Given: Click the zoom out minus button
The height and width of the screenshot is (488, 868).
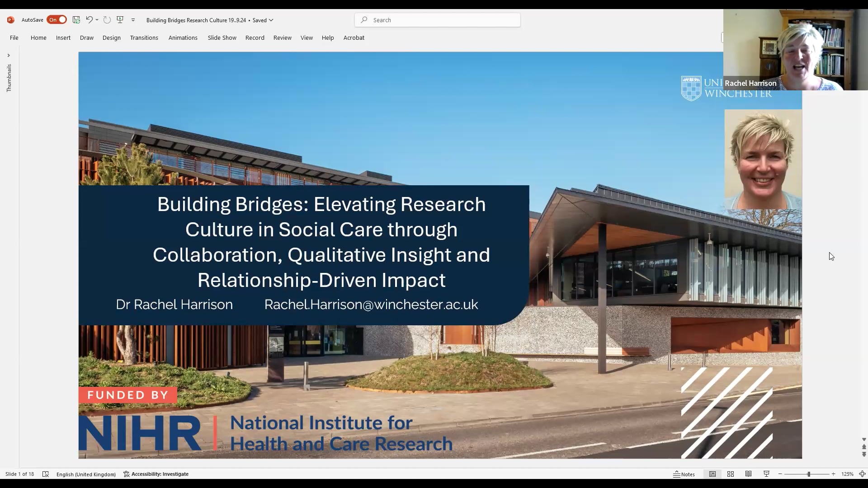Looking at the screenshot, I should [x=780, y=474].
